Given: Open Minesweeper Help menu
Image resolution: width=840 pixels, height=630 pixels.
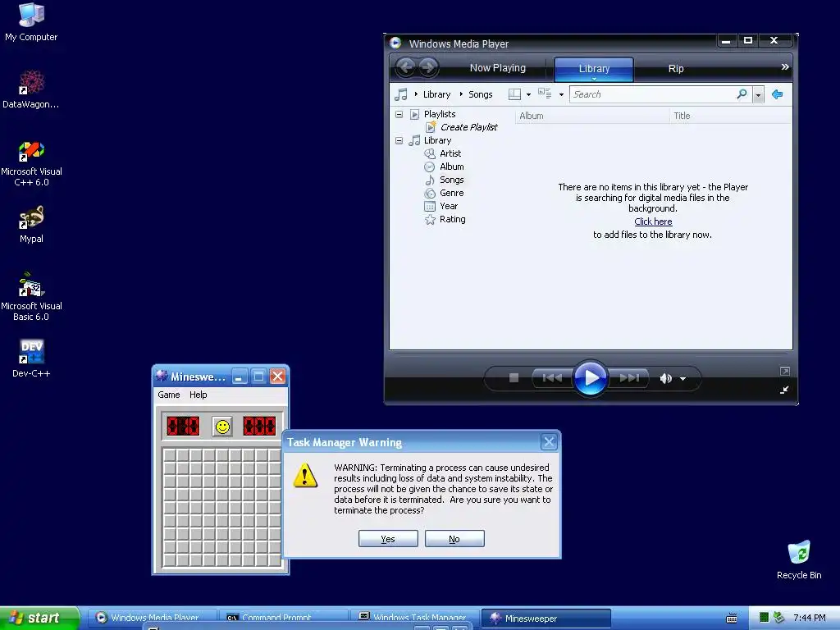Looking at the screenshot, I should 199,395.
